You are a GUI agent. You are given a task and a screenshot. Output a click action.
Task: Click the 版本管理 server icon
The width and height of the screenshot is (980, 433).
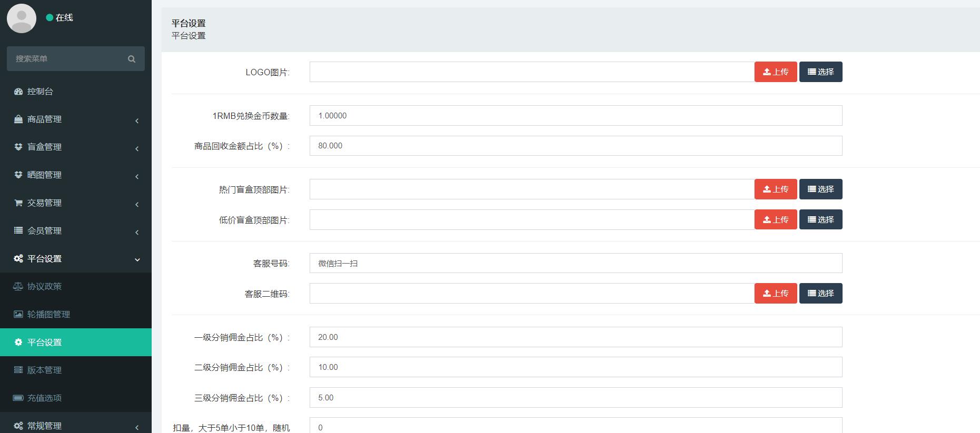tap(18, 370)
